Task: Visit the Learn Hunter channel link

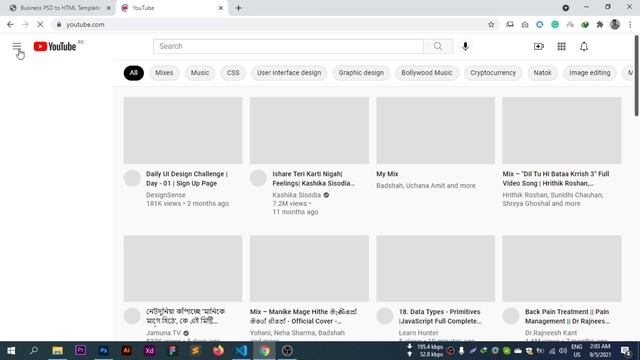Action: tap(418, 333)
